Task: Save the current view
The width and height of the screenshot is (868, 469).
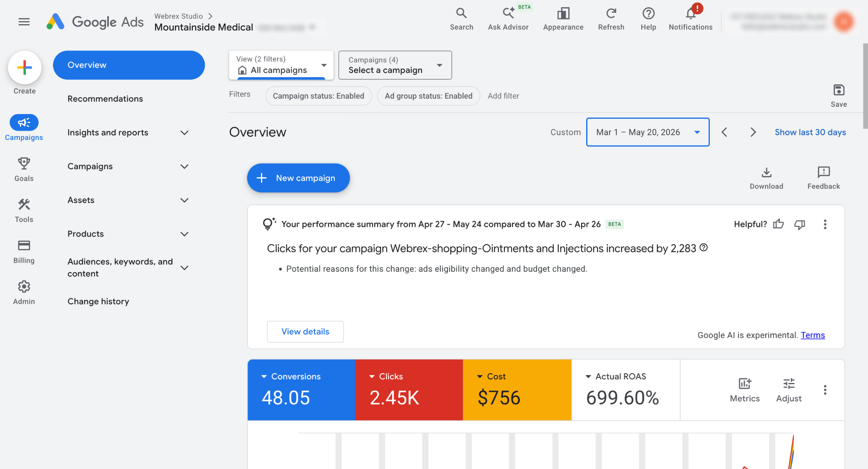Action: (839, 96)
